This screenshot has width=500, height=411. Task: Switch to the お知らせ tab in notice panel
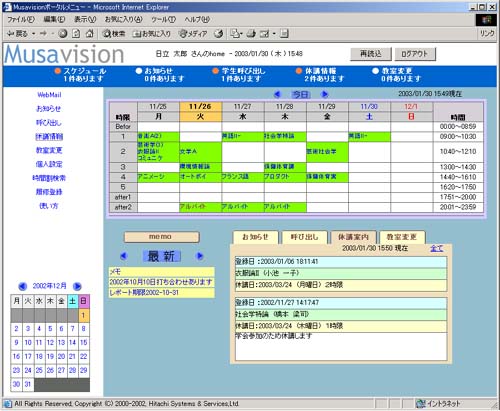255,237
